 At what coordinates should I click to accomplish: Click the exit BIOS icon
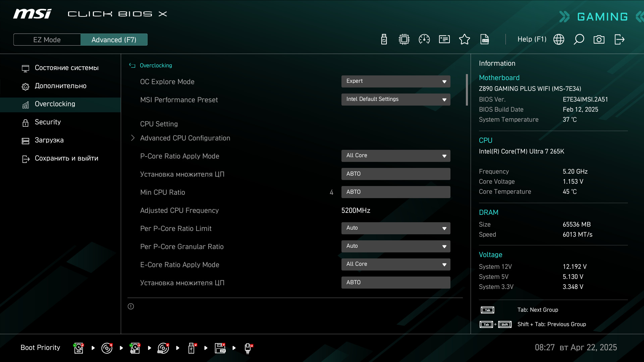(619, 40)
